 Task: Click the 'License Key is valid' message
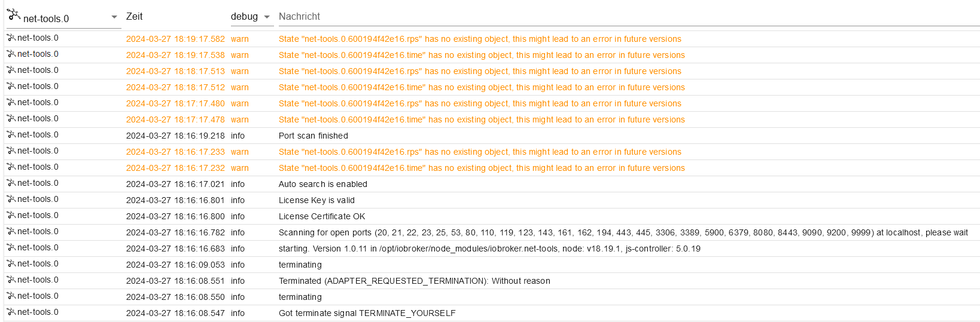pyautogui.click(x=316, y=200)
